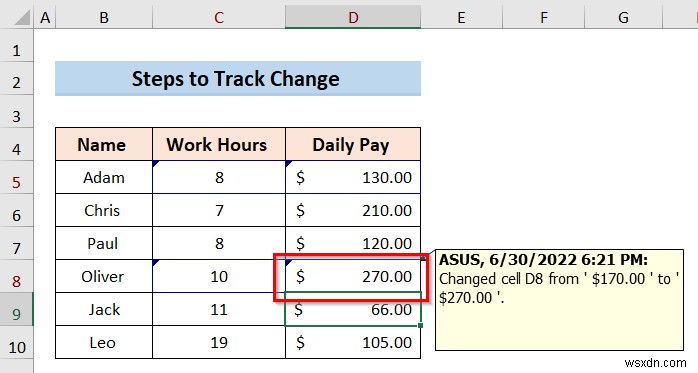
Task: Select the cell containing 'Oliver'
Action: [104, 276]
